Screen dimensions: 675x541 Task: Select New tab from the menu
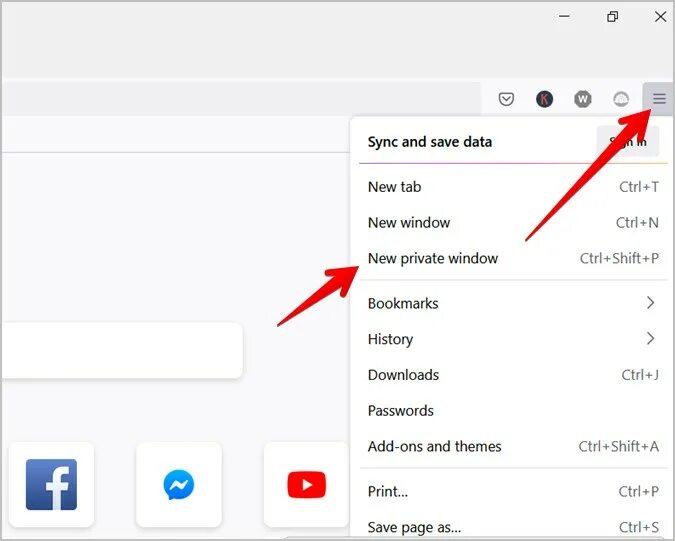[513, 187]
